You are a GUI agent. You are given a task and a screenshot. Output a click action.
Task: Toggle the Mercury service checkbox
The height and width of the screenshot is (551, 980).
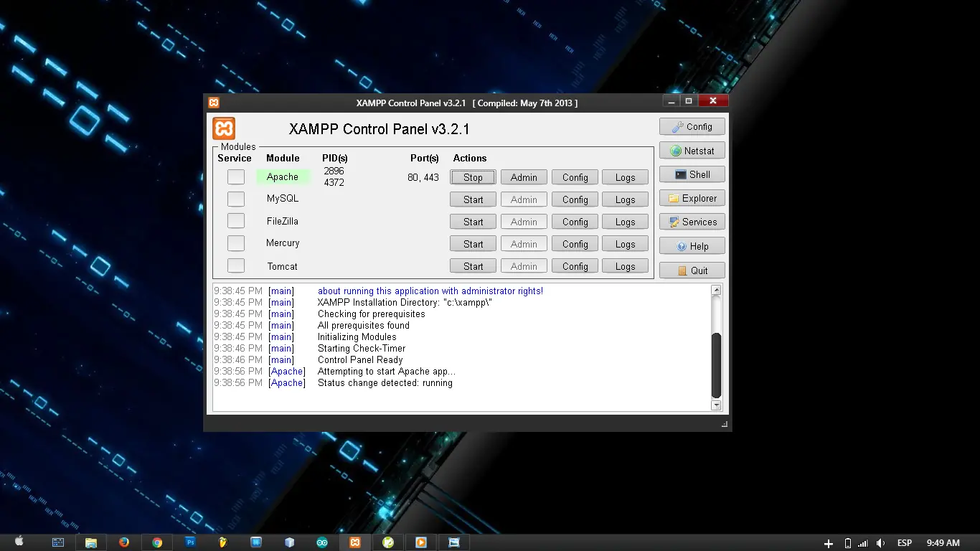(236, 243)
